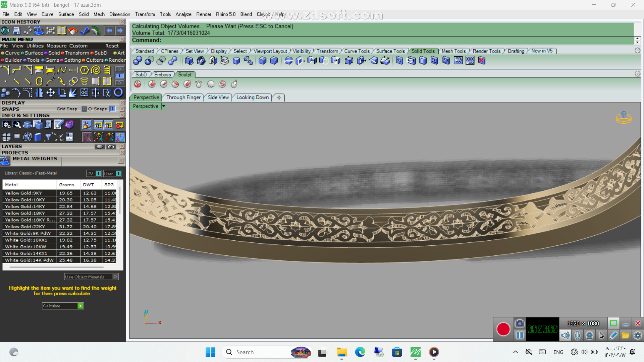Click the metal weights scale icon in Icon History

pos(39,31)
